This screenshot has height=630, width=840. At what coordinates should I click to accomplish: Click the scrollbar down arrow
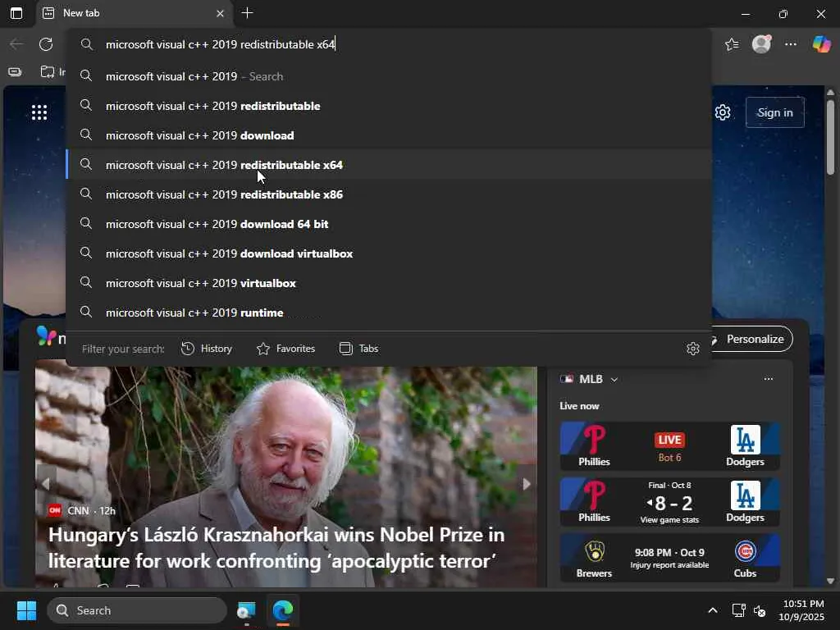pos(830,581)
